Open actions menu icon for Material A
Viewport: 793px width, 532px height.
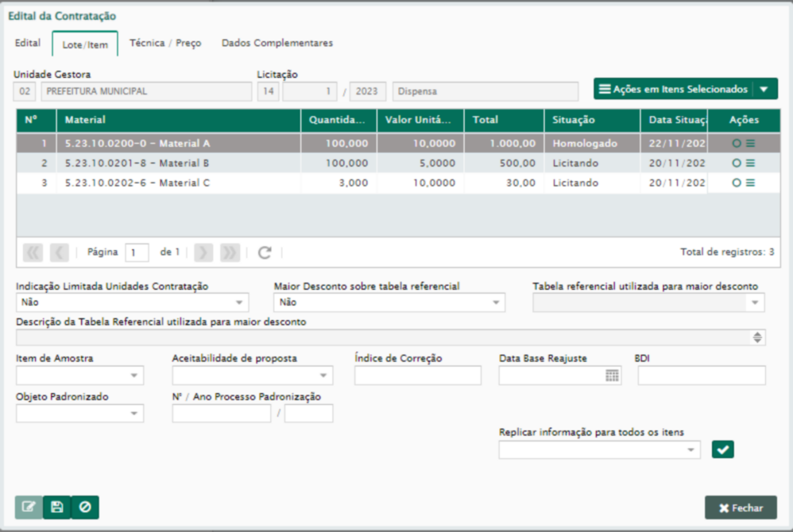(751, 144)
